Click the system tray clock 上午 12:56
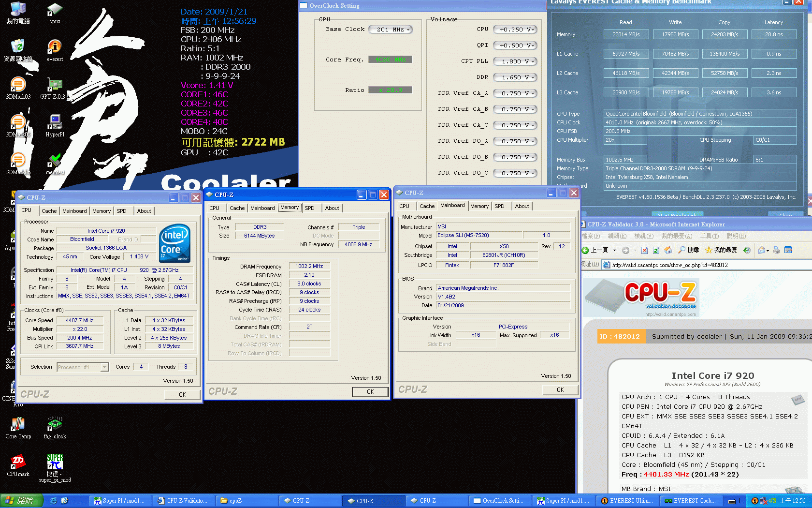Image resolution: width=812 pixels, height=508 pixels. tap(793, 501)
